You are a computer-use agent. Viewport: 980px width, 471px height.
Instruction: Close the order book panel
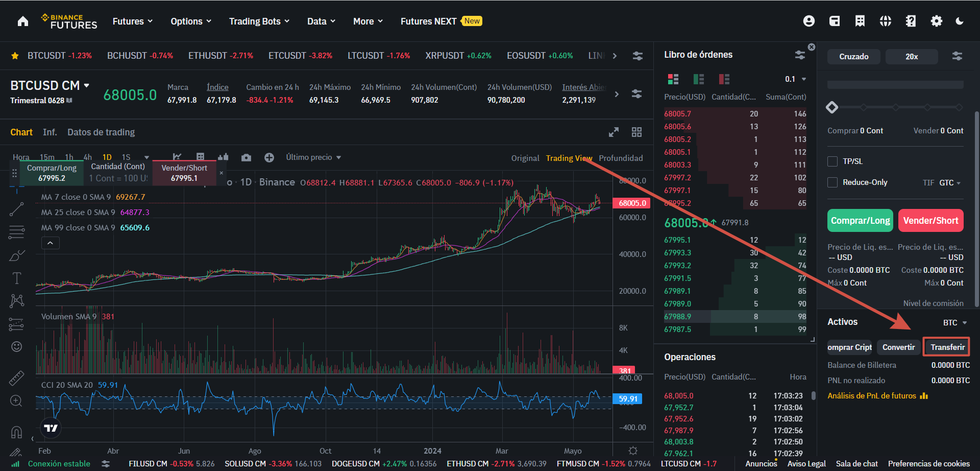point(812,47)
